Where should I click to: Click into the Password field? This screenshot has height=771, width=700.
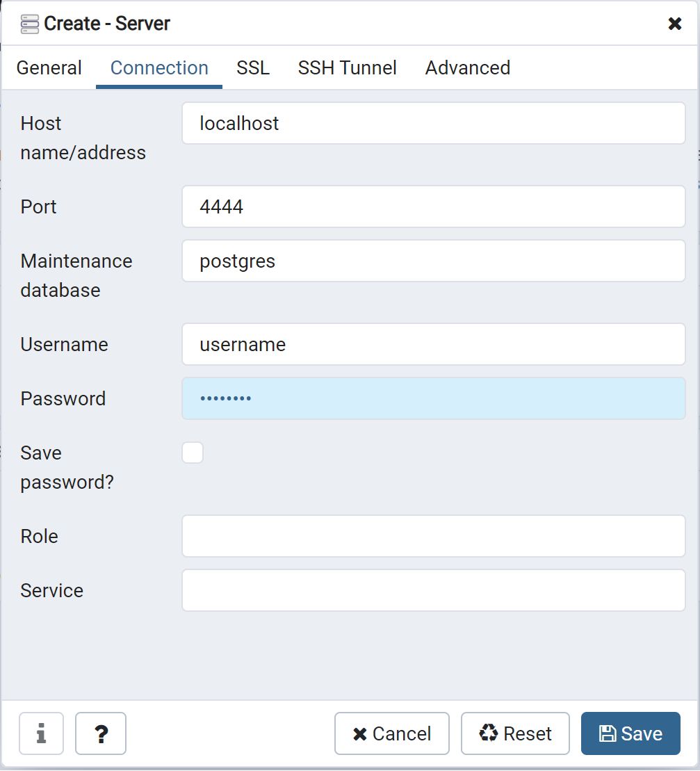click(434, 398)
